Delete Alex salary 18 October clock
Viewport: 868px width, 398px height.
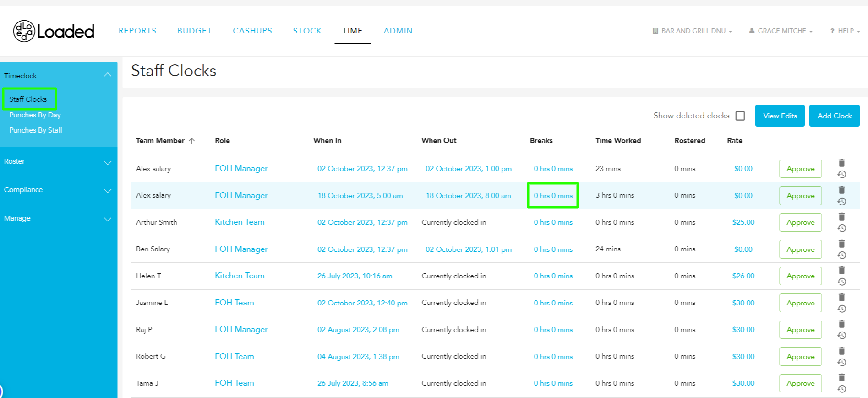(841, 190)
